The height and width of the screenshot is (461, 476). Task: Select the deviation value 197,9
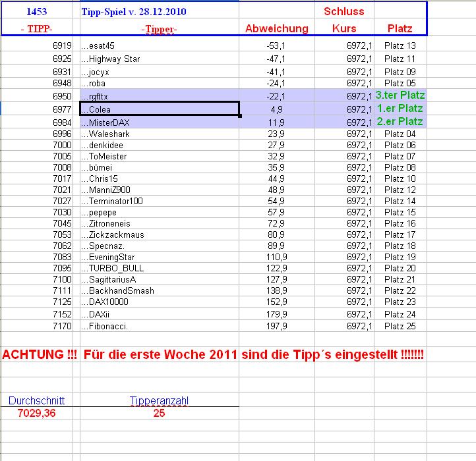(276, 326)
